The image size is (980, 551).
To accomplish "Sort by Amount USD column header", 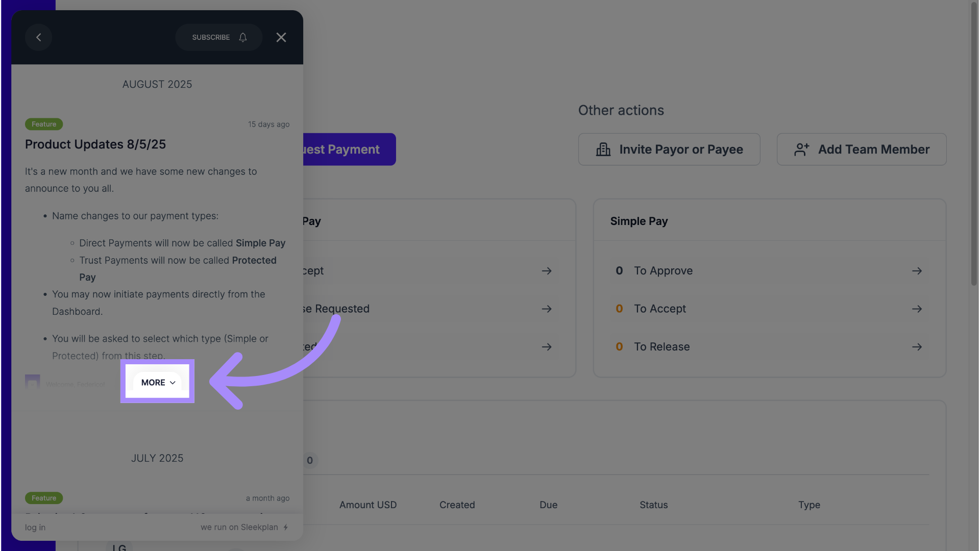I will pyautogui.click(x=368, y=505).
